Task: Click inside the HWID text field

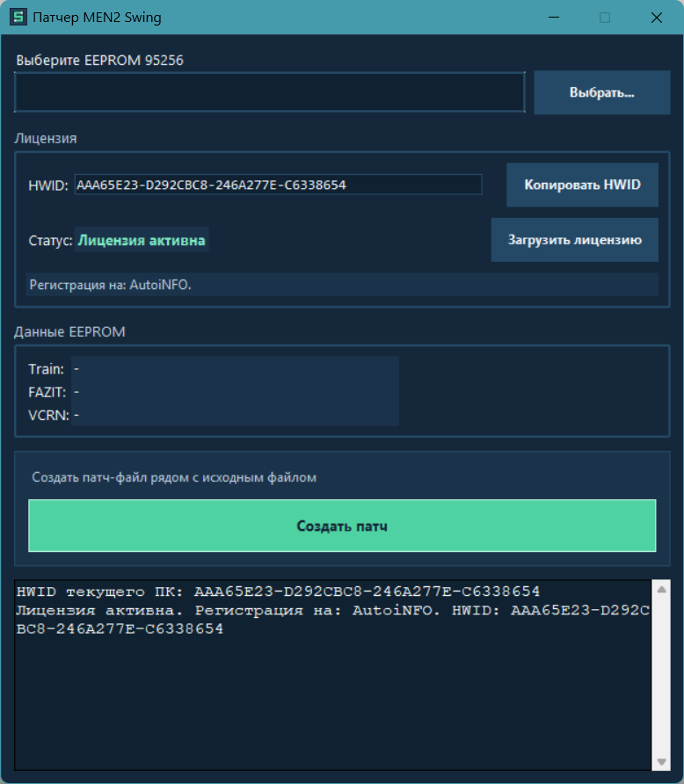Action: [x=278, y=185]
